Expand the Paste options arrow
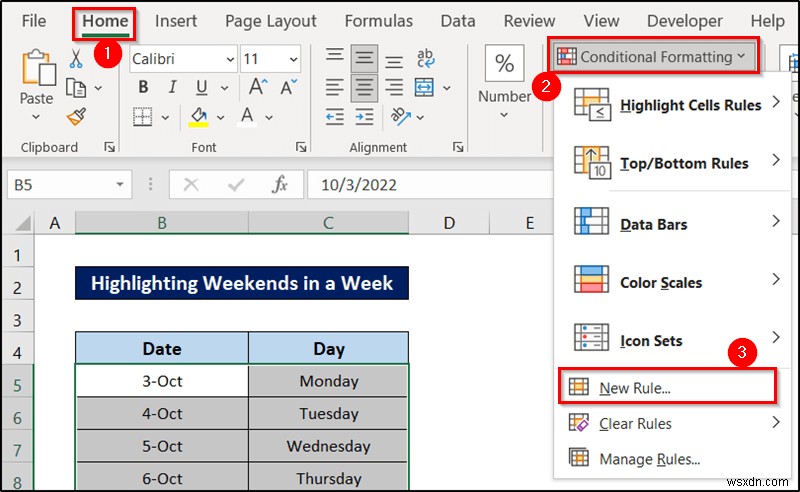This screenshot has width=800, height=492. click(x=36, y=117)
